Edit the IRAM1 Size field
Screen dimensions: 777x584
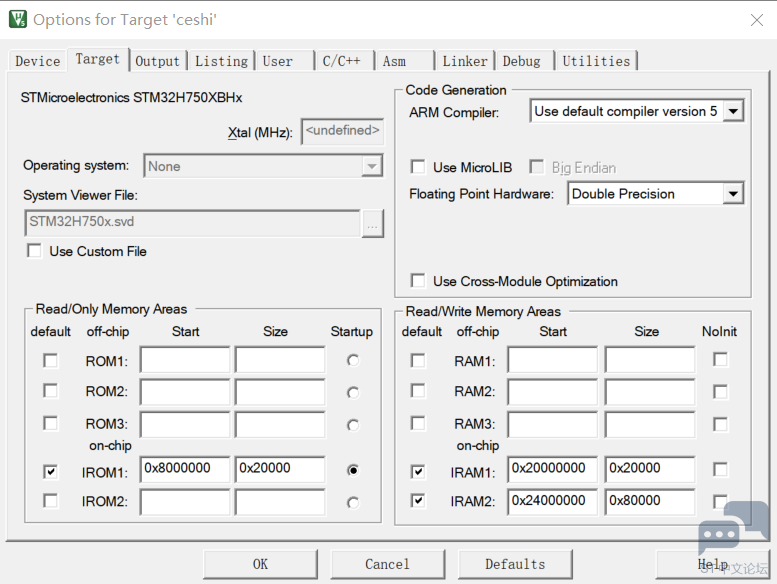[x=650, y=469]
